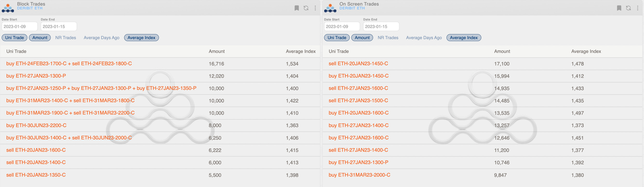Open sell ETH-27JAN23-1500-C on-screen trade
The width and height of the screenshot is (644, 187).
click(358, 101)
